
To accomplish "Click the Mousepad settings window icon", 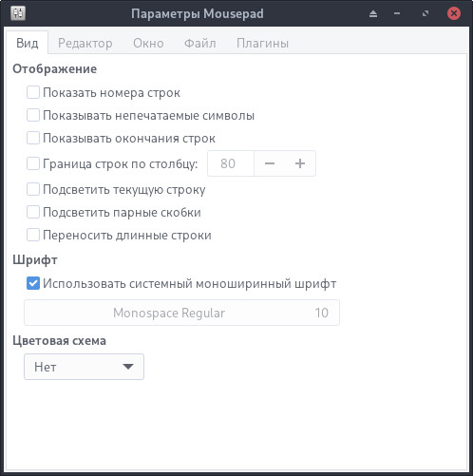I will tap(18, 13).
